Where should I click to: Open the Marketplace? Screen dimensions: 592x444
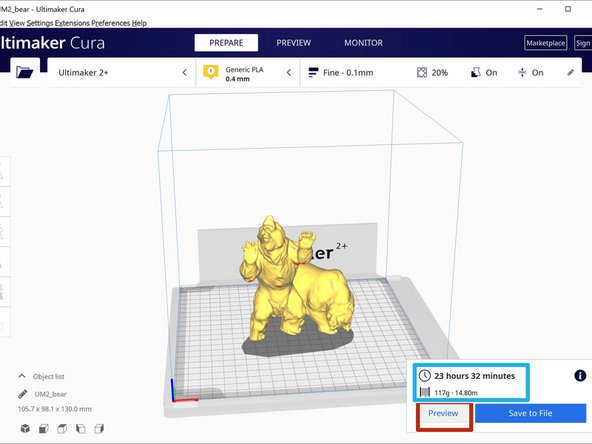[x=546, y=43]
